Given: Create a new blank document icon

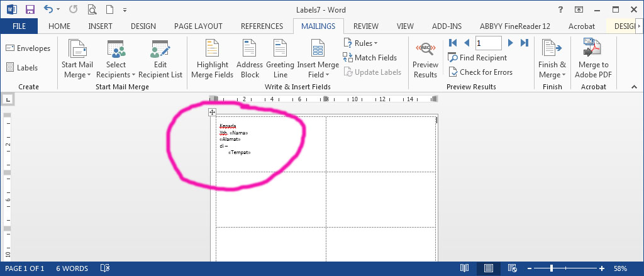Looking at the screenshot, I should pyautogui.click(x=109, y=9).
